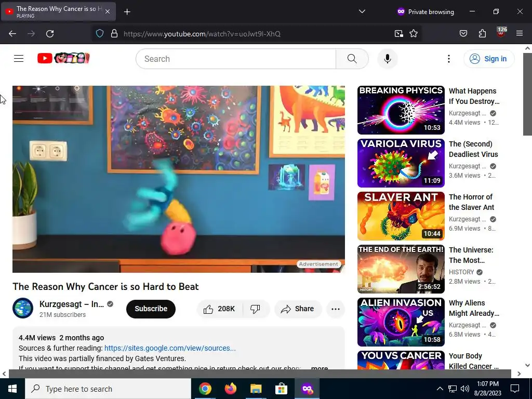Open more actions ellipsis under video
Viewport: 532px width, 399px height.
coord(335,309)
